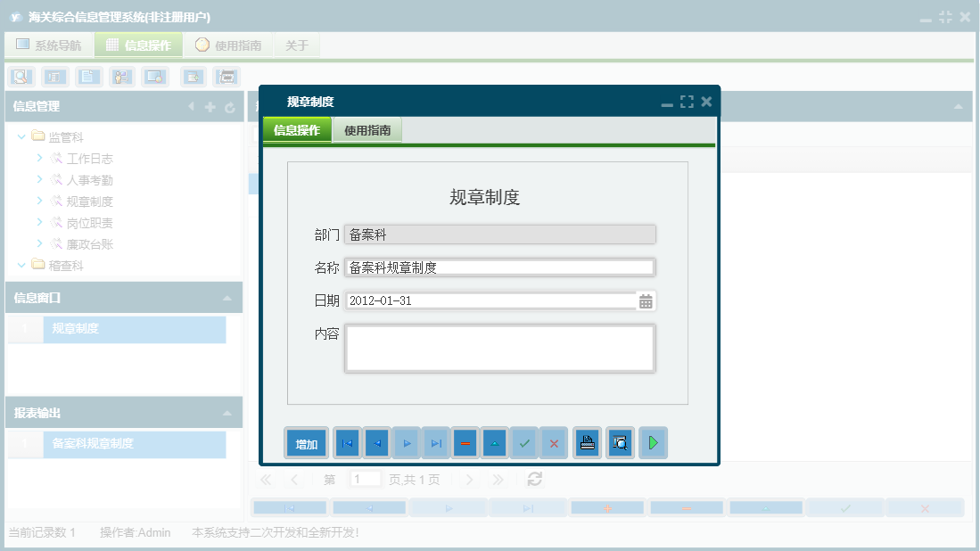Select the print icon in the dialog toolbar
Screen dimensions: 980x551
click(587, 442)
